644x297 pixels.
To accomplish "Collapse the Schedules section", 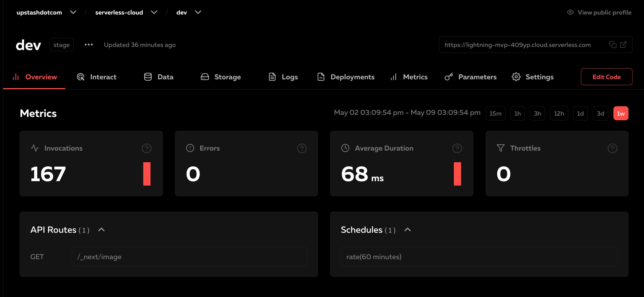I will 407,230.
